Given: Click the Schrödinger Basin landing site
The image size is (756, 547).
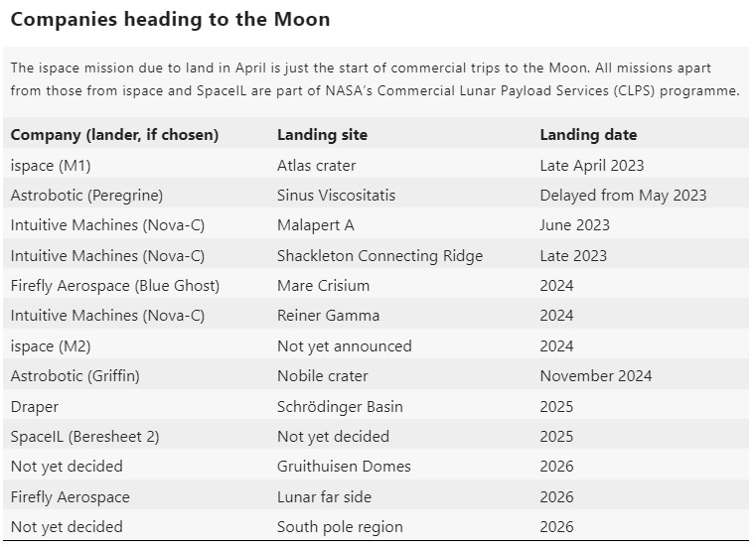Looking at the screenshot, I should click(340, 406).
